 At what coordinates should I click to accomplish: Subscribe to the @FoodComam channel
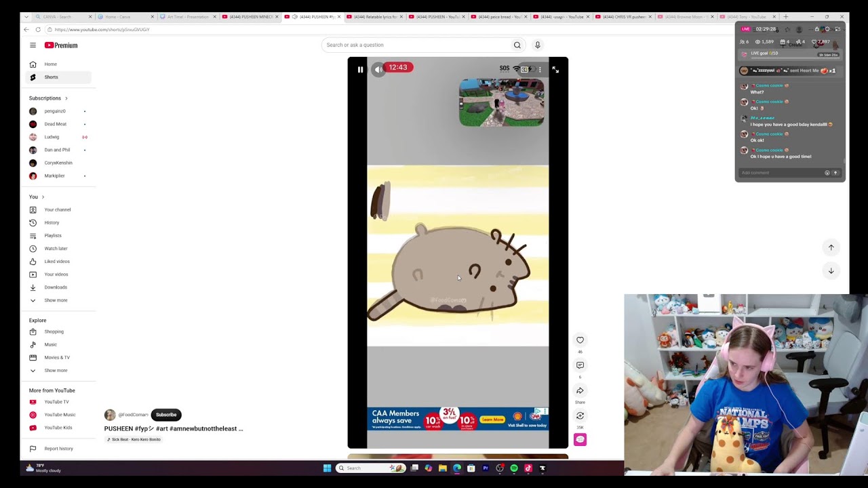tap(166, 415)
